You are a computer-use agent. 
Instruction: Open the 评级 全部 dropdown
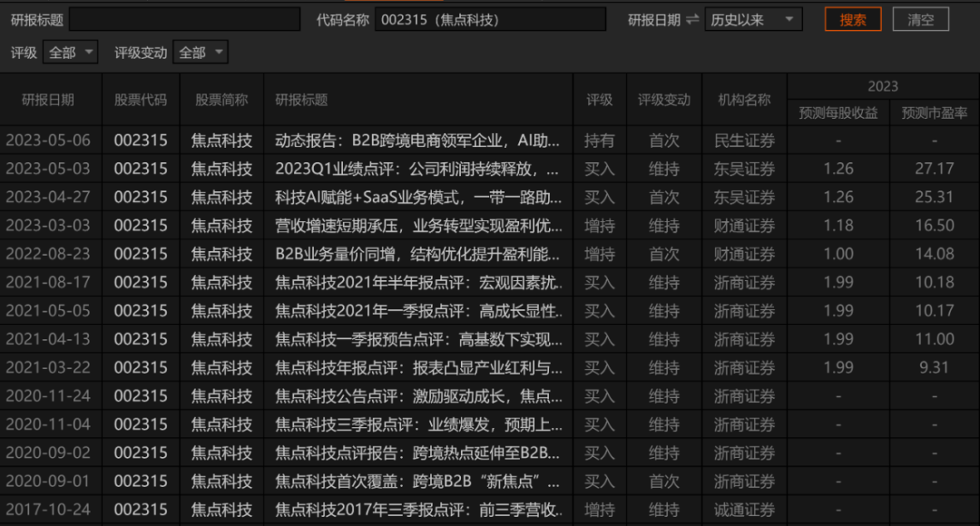click(70, 53)
